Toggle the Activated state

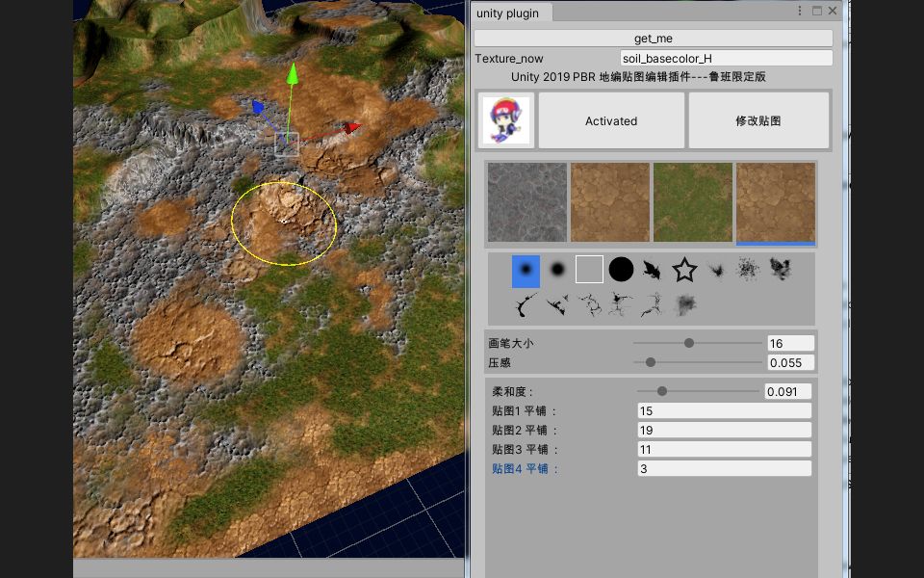[611, 120]
